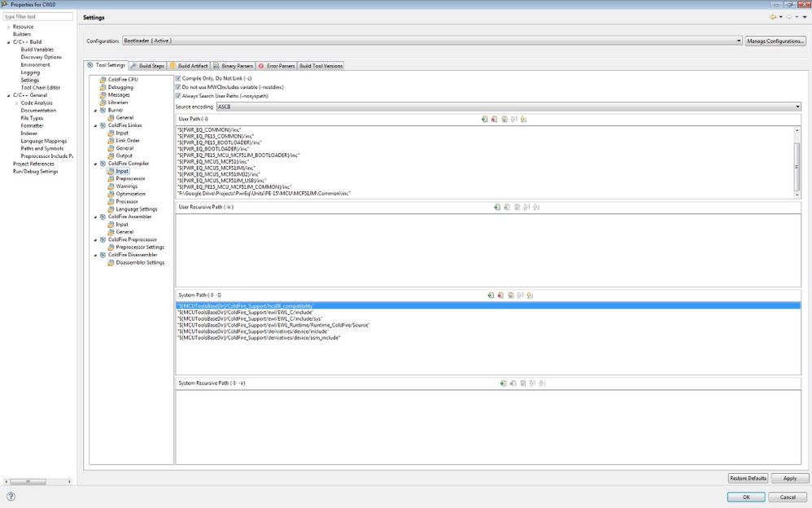Open the Build Variables page

coord(37,50)
